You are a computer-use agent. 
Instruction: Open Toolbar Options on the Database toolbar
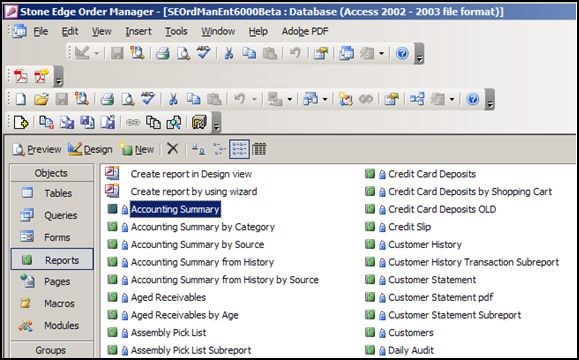pos(489,99)
